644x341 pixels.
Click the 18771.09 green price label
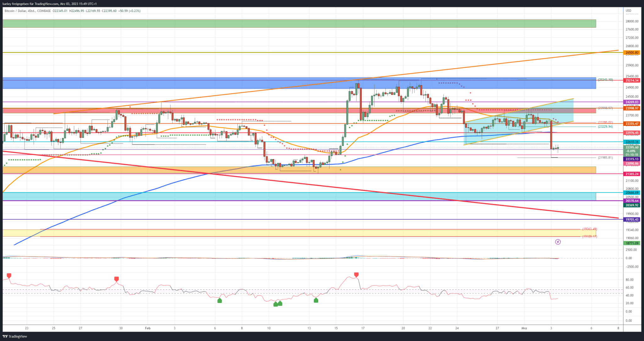pos(632,243)
